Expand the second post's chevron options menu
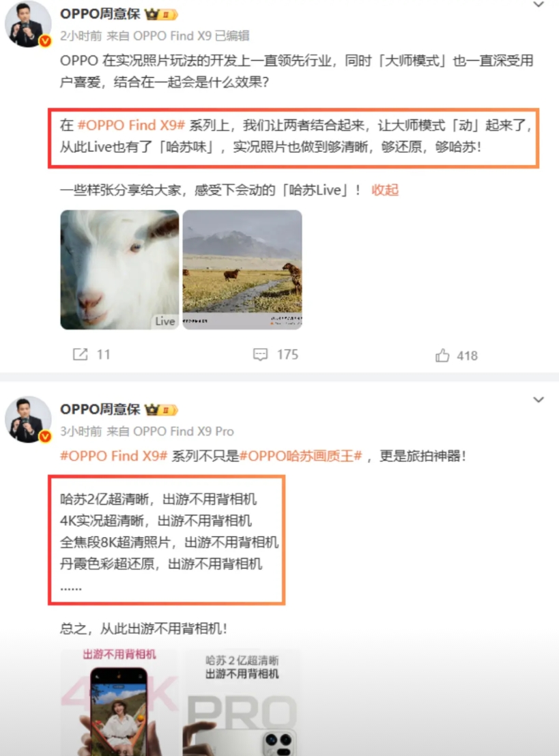 (x=539, y=400)
